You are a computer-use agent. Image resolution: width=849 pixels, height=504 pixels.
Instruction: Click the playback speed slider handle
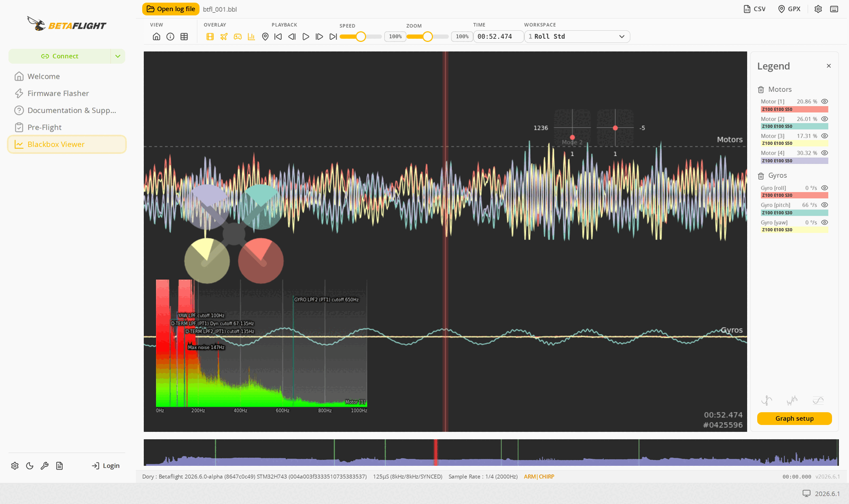click(x=361, y=37)
